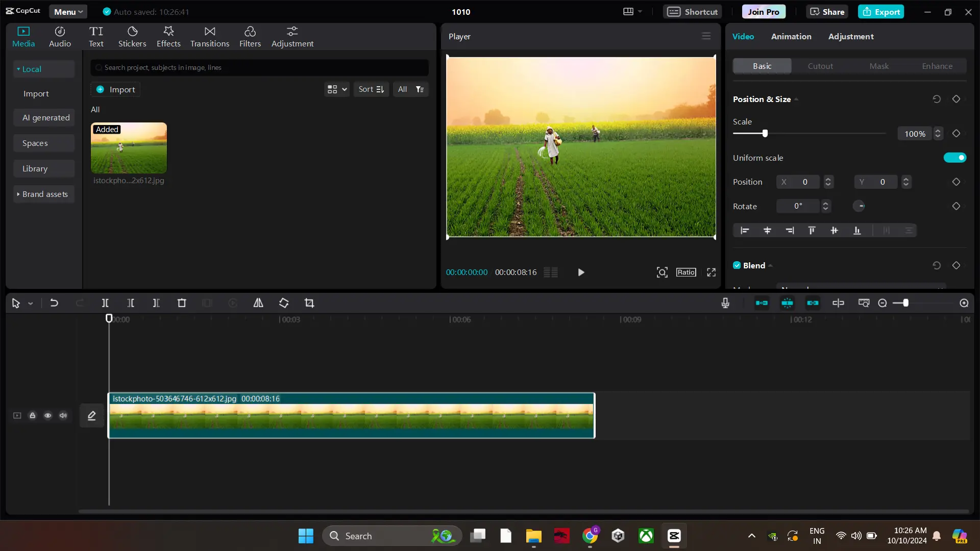Align clip to bottom icon
980x551 pixels.
[x=857, y=231]
